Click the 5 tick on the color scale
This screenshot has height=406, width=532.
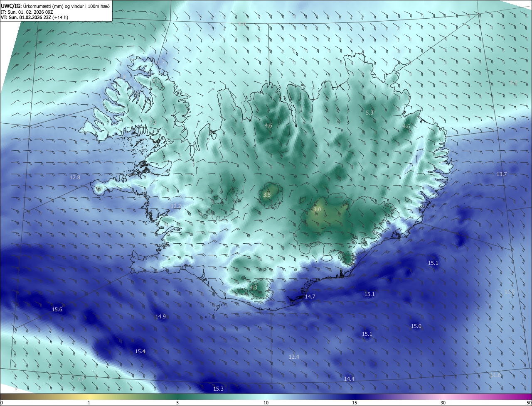tap(177, 403)
